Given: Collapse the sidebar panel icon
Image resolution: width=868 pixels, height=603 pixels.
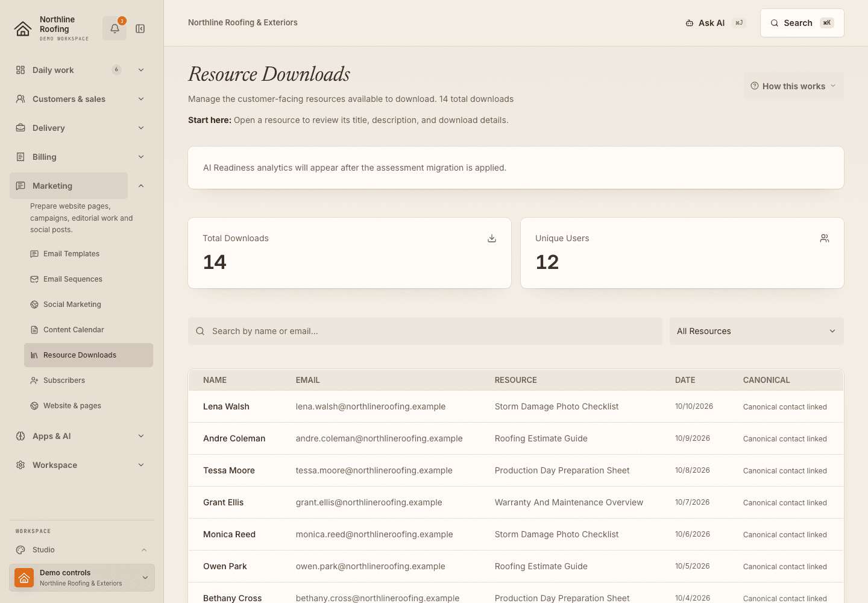Looking at the screenshot, I should tap(140, 28).
